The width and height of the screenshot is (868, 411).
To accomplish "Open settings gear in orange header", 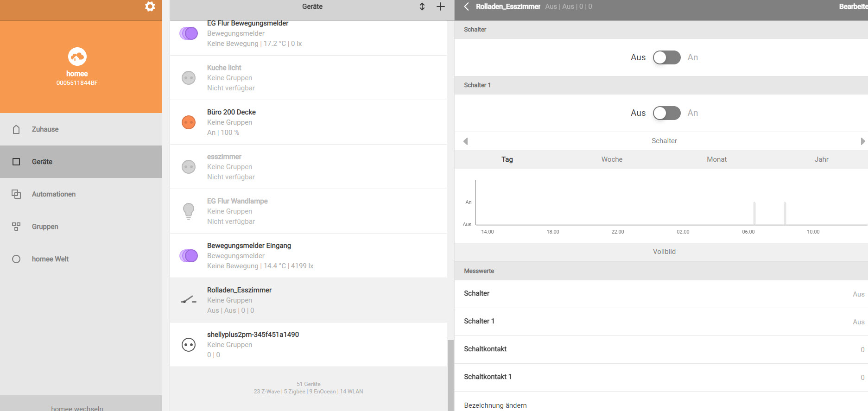I will click(150, 6).
